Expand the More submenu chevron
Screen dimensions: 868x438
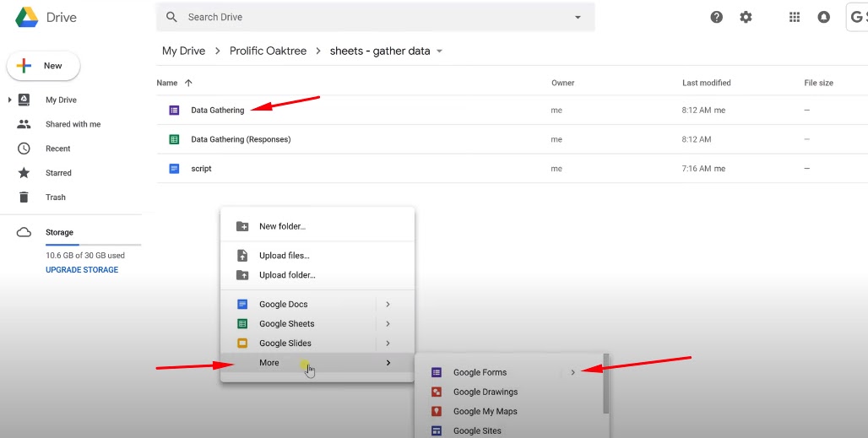388,363
